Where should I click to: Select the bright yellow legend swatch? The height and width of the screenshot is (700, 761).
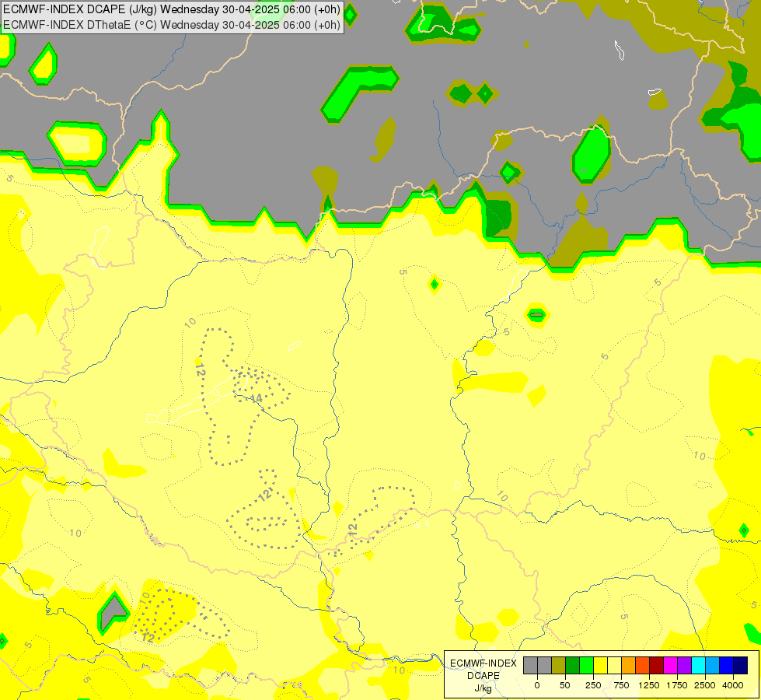tap(600, 665)
